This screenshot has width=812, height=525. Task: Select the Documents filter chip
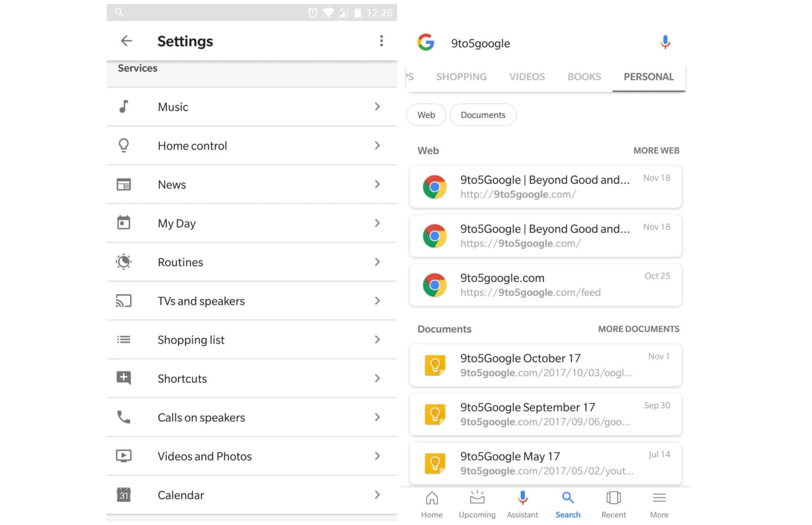(483, 115)
